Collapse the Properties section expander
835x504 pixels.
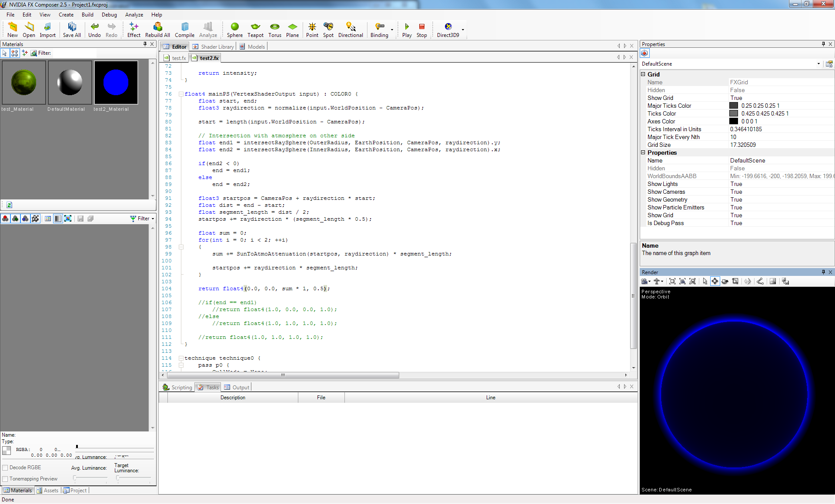(x=643, y=153)
